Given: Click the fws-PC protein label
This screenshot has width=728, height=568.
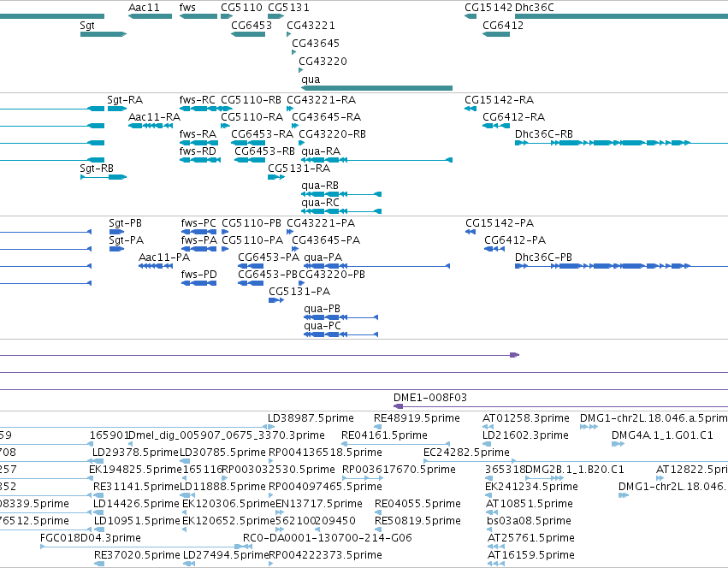Looking at the screenshot, I should [198, 223].
